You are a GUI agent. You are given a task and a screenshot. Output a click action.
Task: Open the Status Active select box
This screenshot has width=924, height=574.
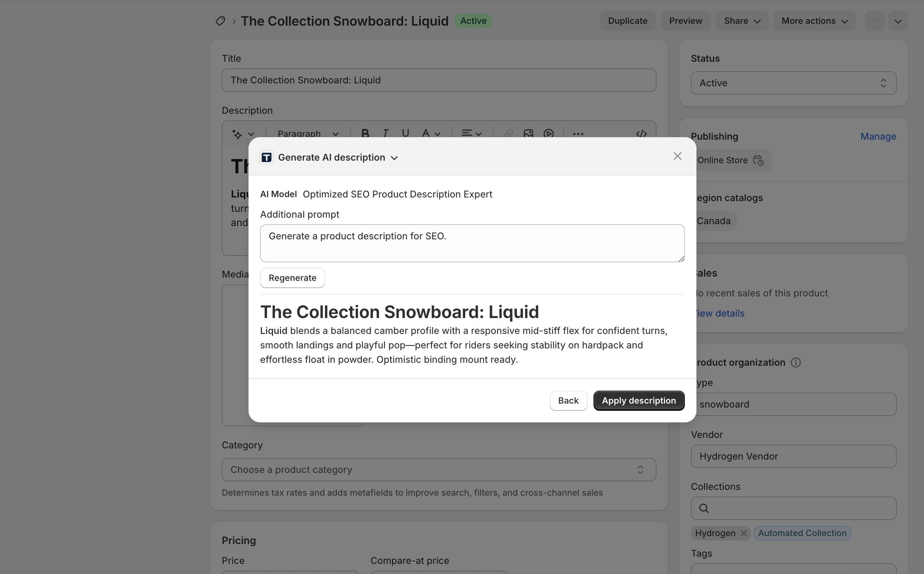(x=793, y=83)
